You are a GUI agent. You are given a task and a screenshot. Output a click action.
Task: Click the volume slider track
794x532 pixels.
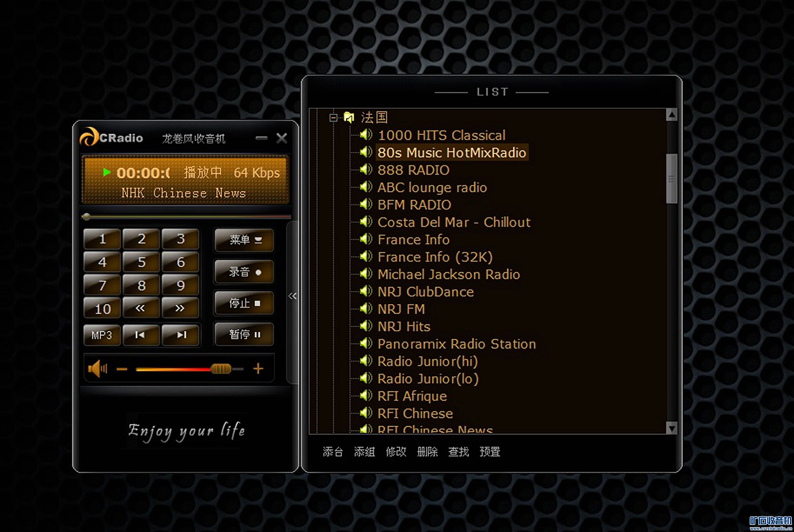173,369
